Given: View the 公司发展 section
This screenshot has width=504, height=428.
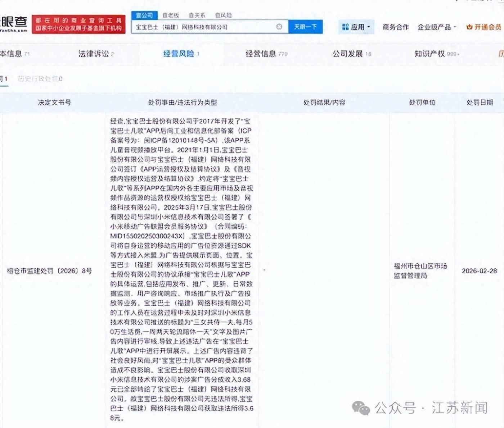Looking at the screenshot, I should click(x=348, y=54).
